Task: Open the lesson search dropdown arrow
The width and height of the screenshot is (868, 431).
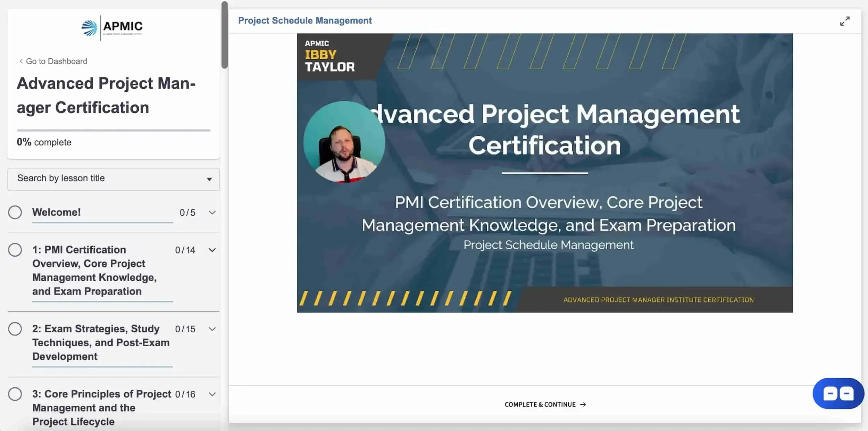Action: [x=209, y=179]
